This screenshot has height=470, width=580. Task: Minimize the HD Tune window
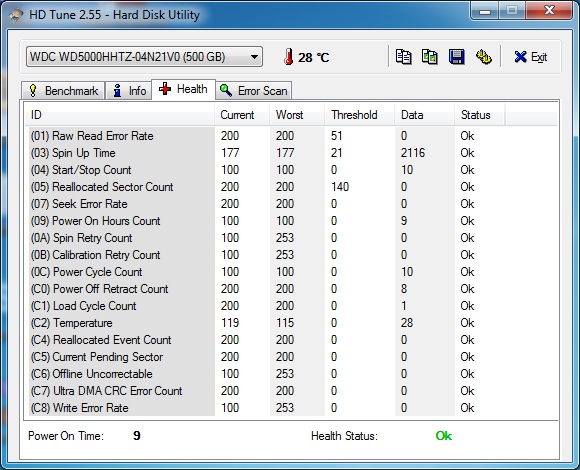click(485, 11)
